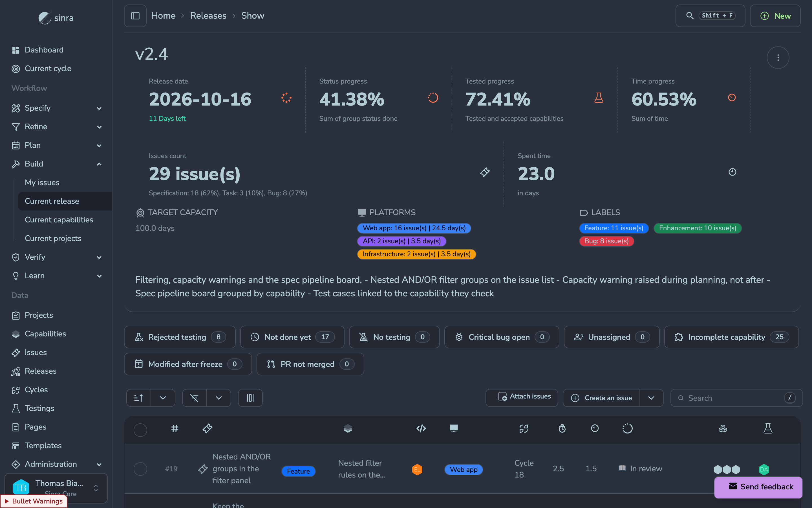Image resolution: width=812 pixels, height=508 pixels.
Task: Navigate to Releases breadcrumb link
Action: (208, 16)
